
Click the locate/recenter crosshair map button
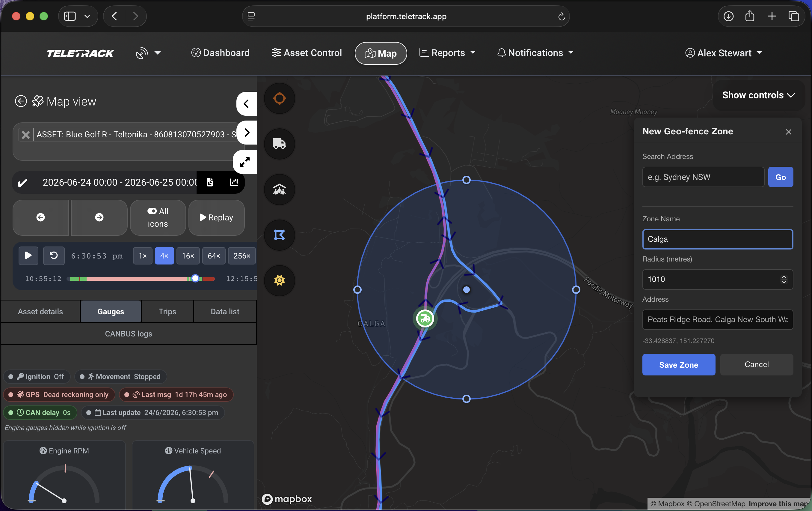tap(279, 99)
